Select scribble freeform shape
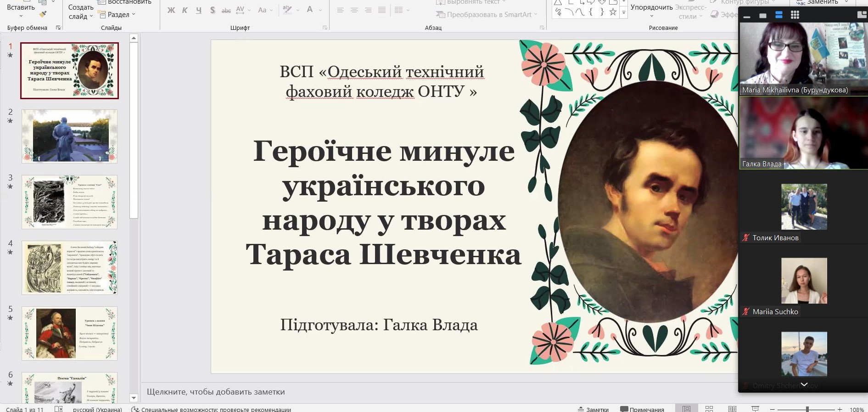This screenshot has width=868, height=412. 558,12
